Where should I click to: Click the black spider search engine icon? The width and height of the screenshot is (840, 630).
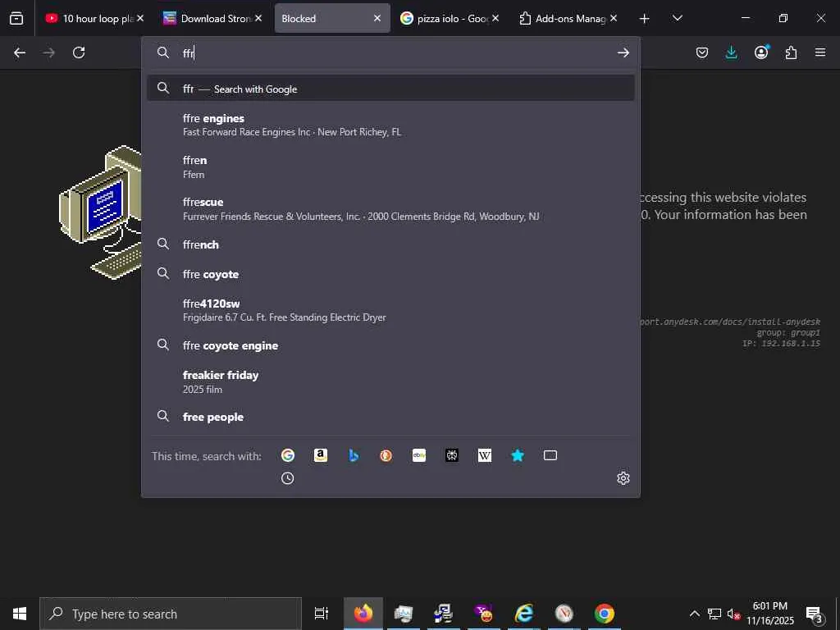[452, 455]
